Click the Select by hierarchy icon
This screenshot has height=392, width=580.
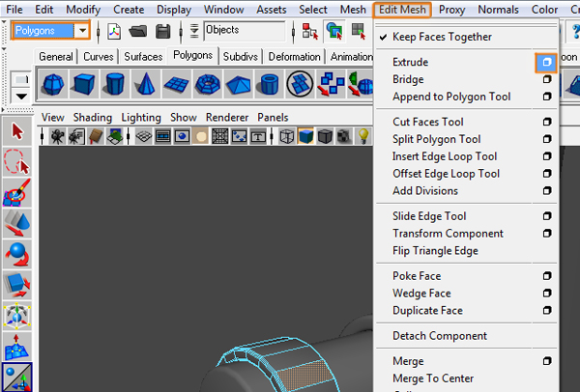(x=310, y=31)
